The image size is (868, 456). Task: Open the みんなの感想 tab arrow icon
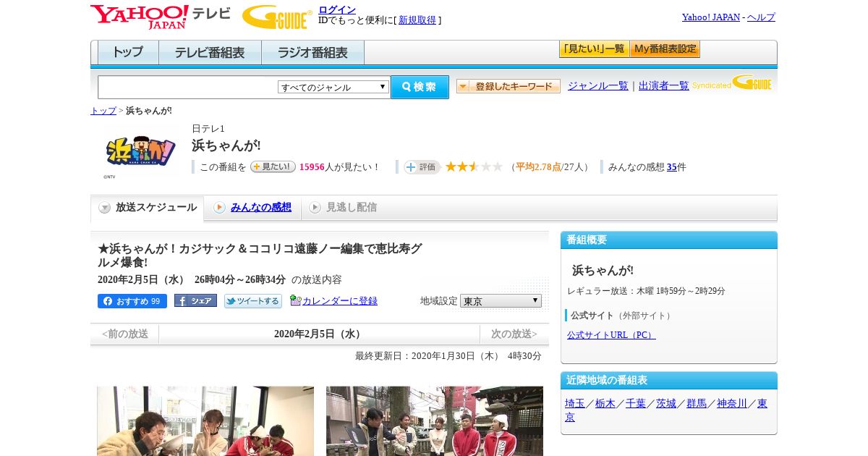click(x=219, y=208)
